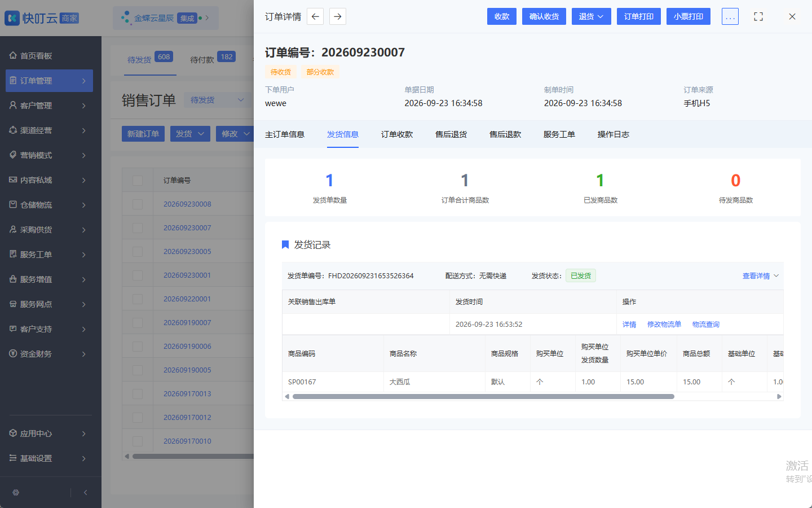Click the 快叮云 logo icon
Image resolution: width=812 pixels, height=508 pixels.
pyautogui.click(x=12, y=18)
